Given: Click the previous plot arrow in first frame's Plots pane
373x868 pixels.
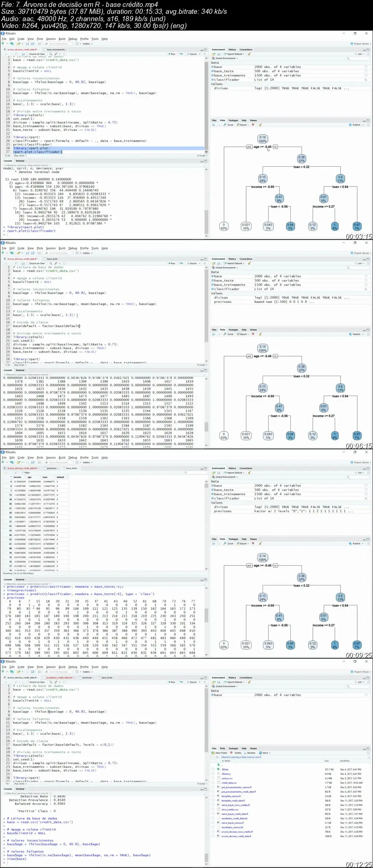Looking at the screenshot, I should pyautogui.click(x=213, y=125).
